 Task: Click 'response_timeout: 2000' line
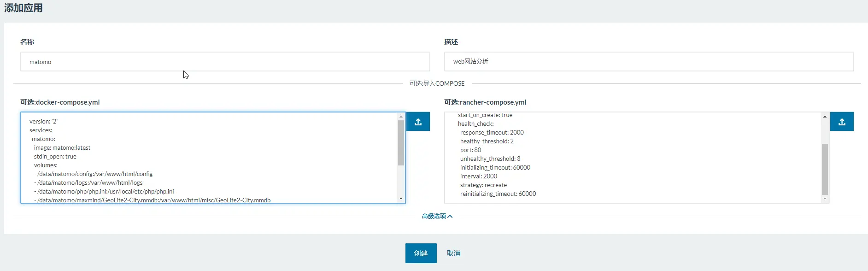tap(492, 133)
